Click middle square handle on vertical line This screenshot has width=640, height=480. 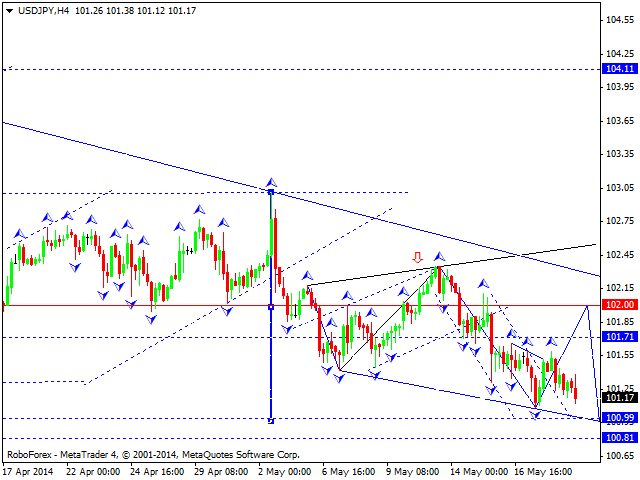tap(271, 307)
